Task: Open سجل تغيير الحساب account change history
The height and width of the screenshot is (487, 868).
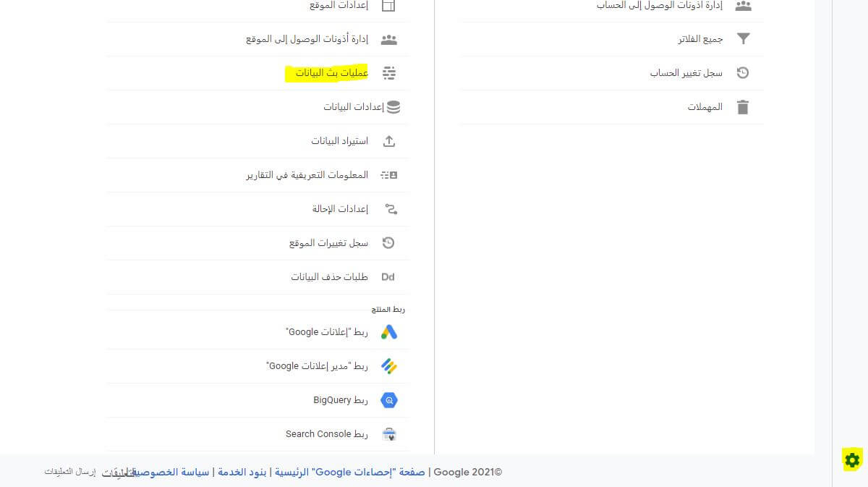Action: coord(686,73)
